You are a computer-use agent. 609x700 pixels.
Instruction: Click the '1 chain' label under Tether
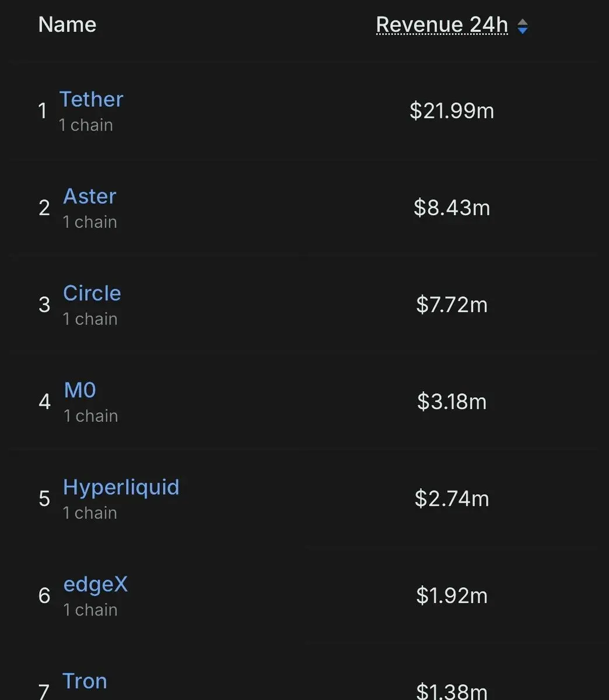[x=86, y=125]
